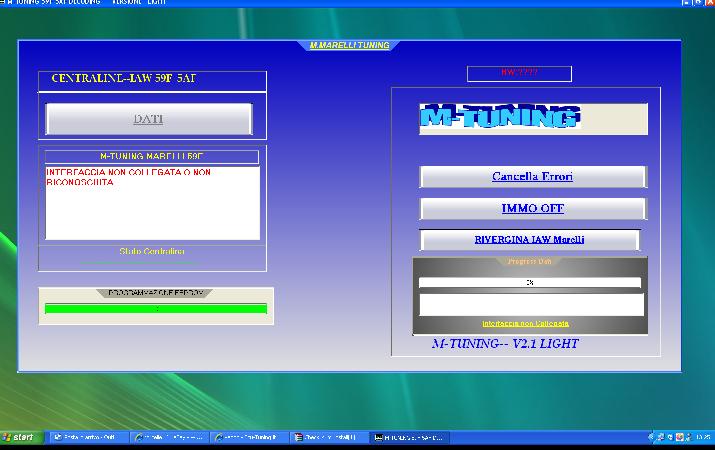Click the interface-not-connected error message text

coord(128,177)
